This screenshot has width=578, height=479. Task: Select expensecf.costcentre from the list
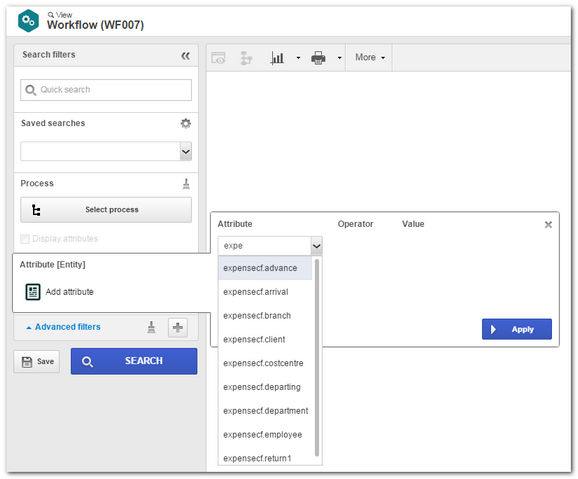[x=265, y=363]
